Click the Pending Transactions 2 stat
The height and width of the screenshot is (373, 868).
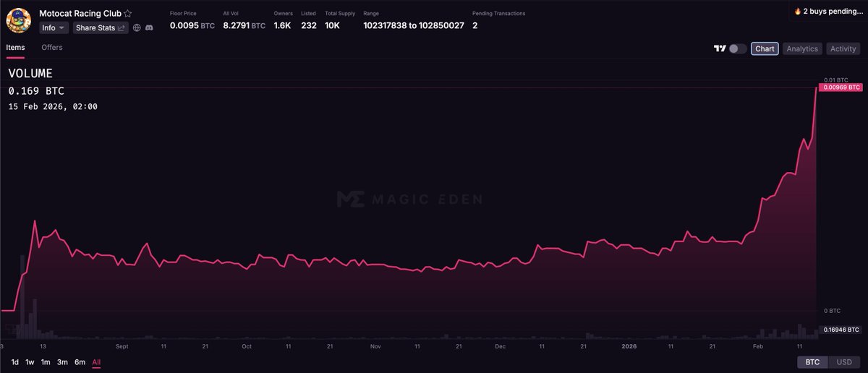coord(498,20)
